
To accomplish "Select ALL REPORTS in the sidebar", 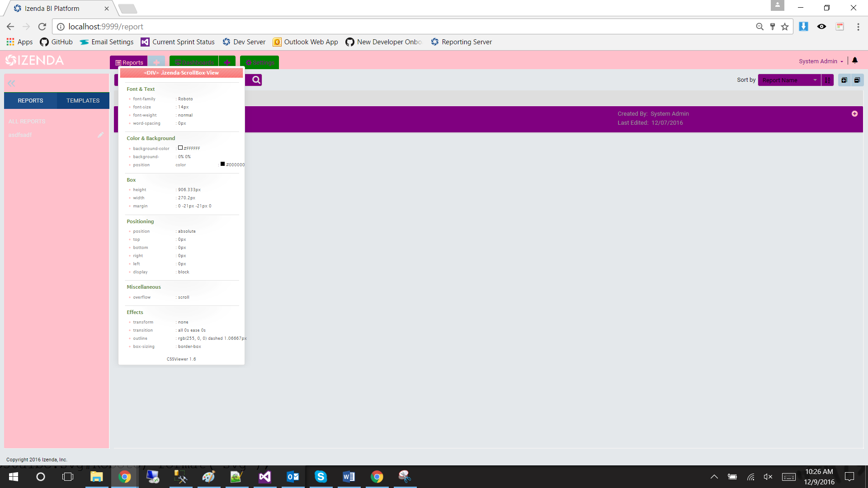I will 27,121.
